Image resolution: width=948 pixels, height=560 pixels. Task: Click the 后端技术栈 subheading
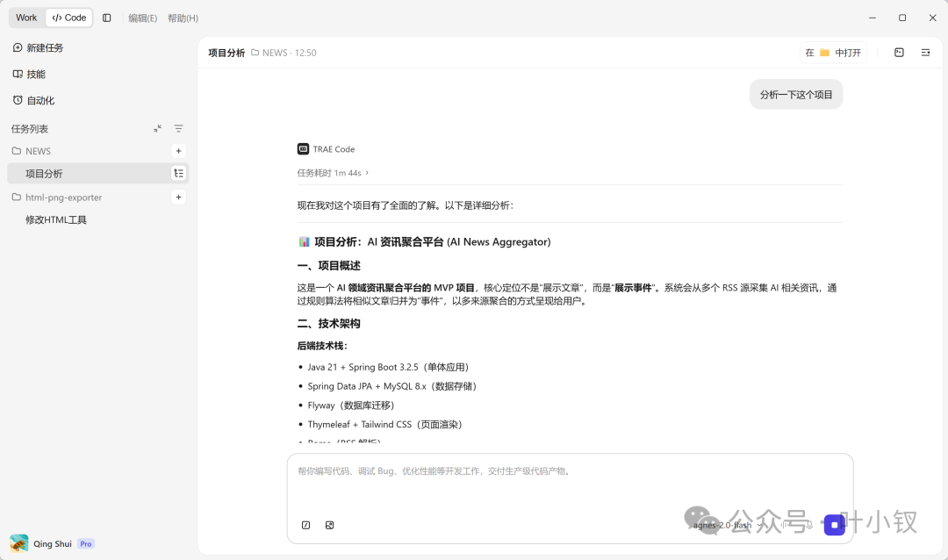point(322,346)
